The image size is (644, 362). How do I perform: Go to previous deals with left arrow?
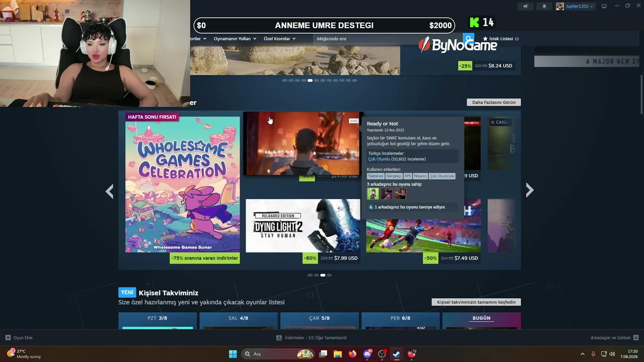pos(109,191)
